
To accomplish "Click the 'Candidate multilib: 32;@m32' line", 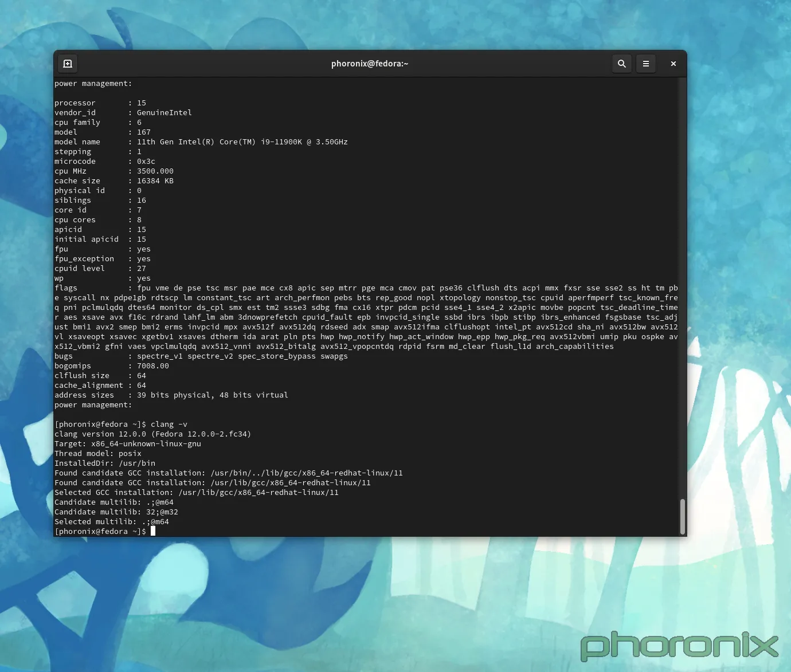I will [116, 512].
